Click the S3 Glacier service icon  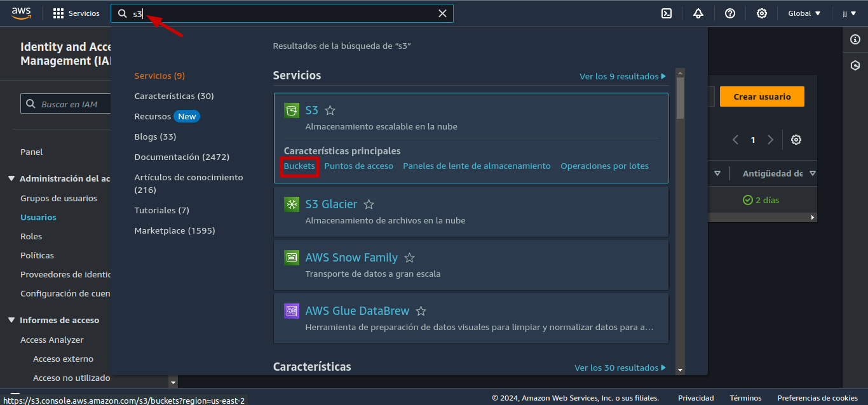pos(292,204)
